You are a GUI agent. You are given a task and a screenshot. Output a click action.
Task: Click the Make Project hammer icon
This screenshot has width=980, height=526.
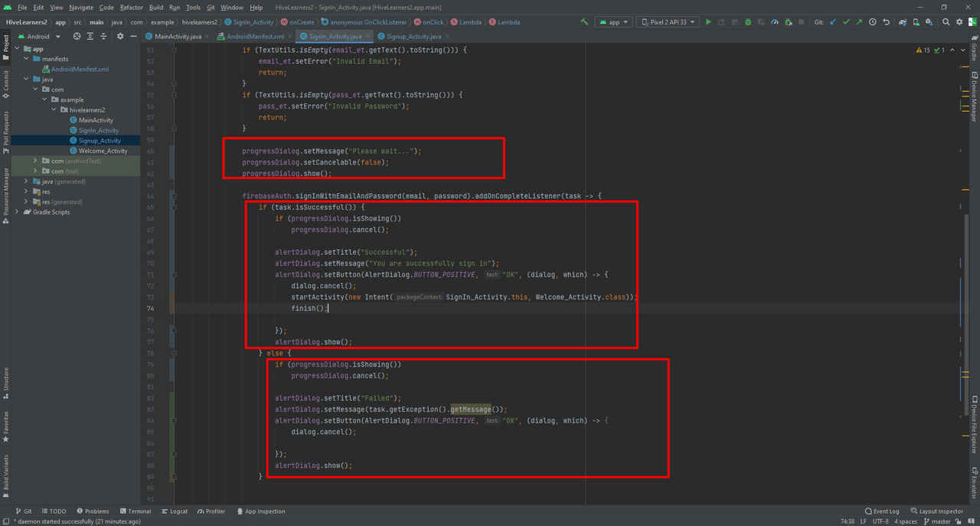(x=584, y=22)
